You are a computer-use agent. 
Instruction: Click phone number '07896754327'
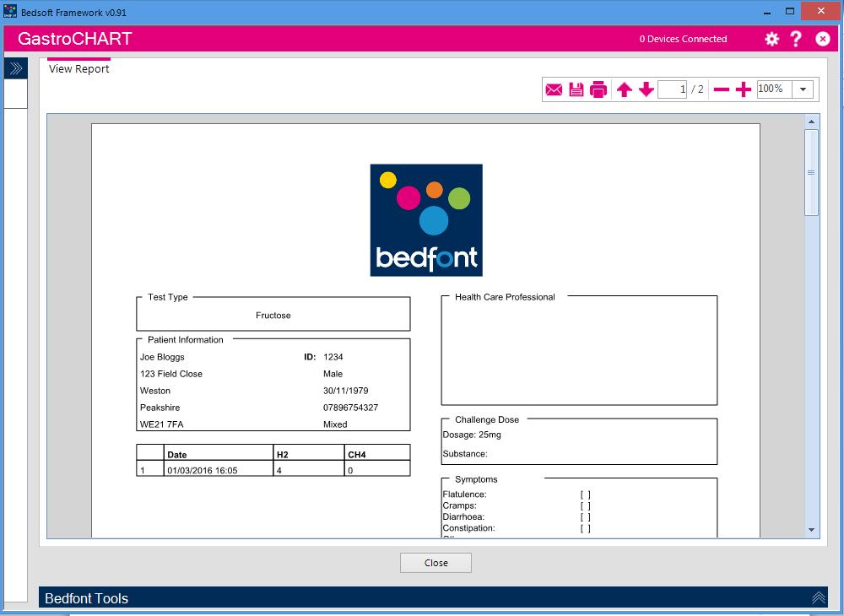pos(350,408)
